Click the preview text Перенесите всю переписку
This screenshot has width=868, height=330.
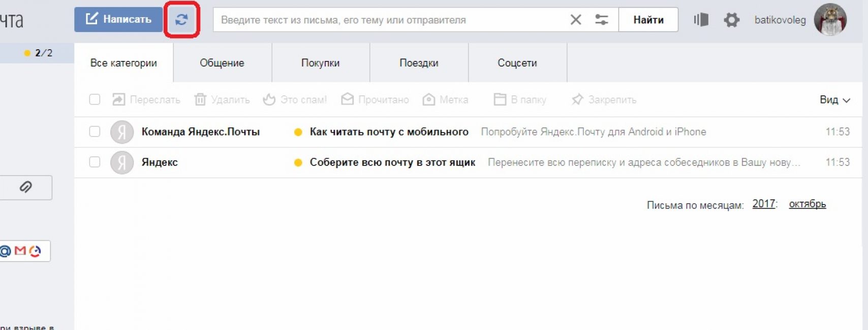click(x=644, y=162)
